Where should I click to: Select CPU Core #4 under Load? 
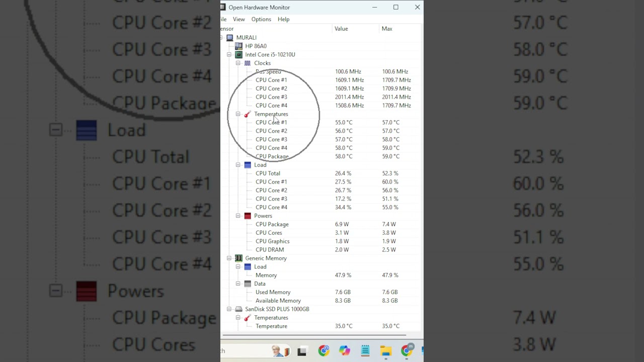coord(320,207)
